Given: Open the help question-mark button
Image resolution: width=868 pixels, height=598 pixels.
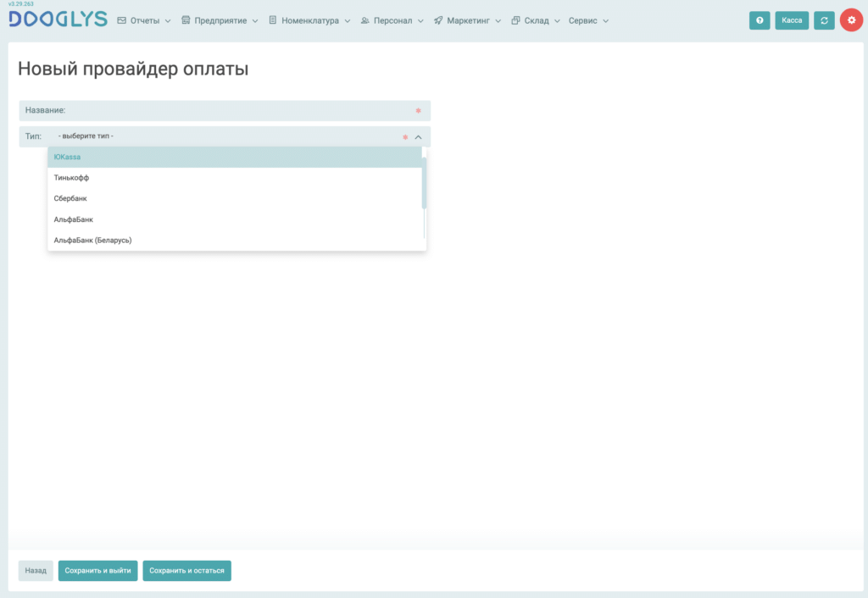Looking at the screenshot, I should [759, 20].
